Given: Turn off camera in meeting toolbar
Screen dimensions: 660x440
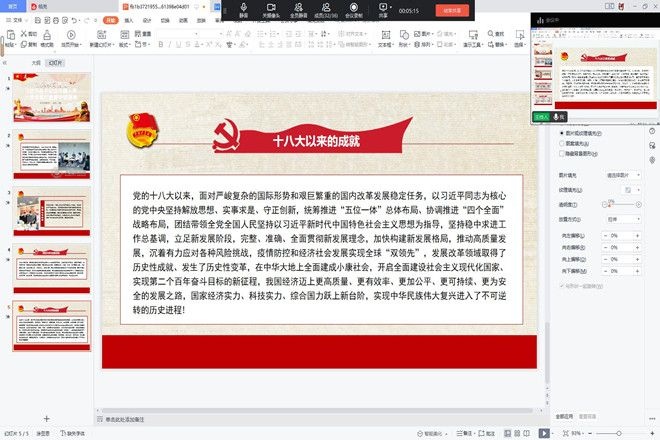Looking at the screenshot, I should point(271,10).
